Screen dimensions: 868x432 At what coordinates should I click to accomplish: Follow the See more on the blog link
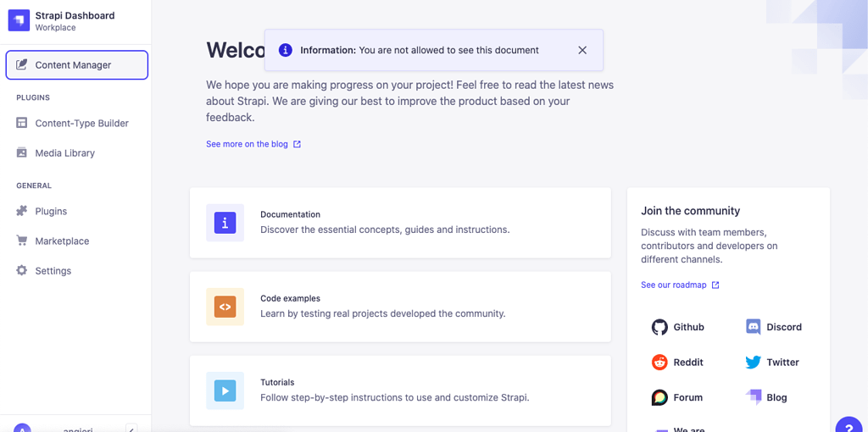pyautogui.click(x=253, y=144)
